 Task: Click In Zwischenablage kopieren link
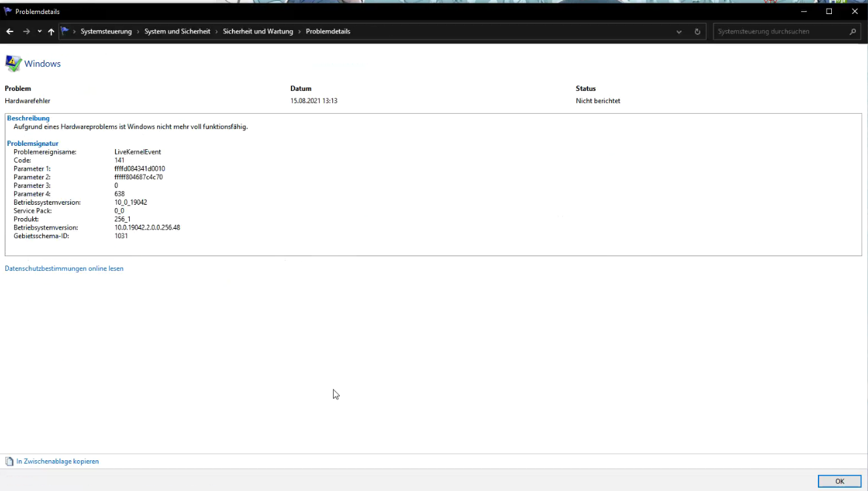coord(58,461)
